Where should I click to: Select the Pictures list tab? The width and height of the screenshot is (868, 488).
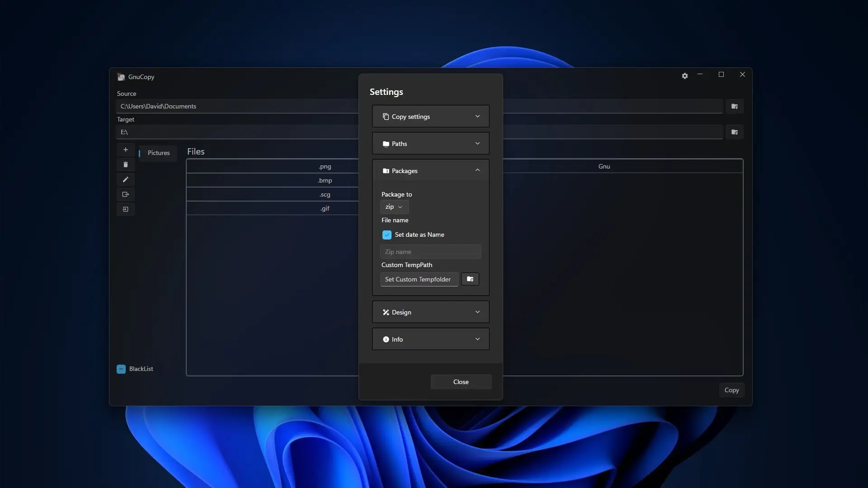tap(158, 153)
